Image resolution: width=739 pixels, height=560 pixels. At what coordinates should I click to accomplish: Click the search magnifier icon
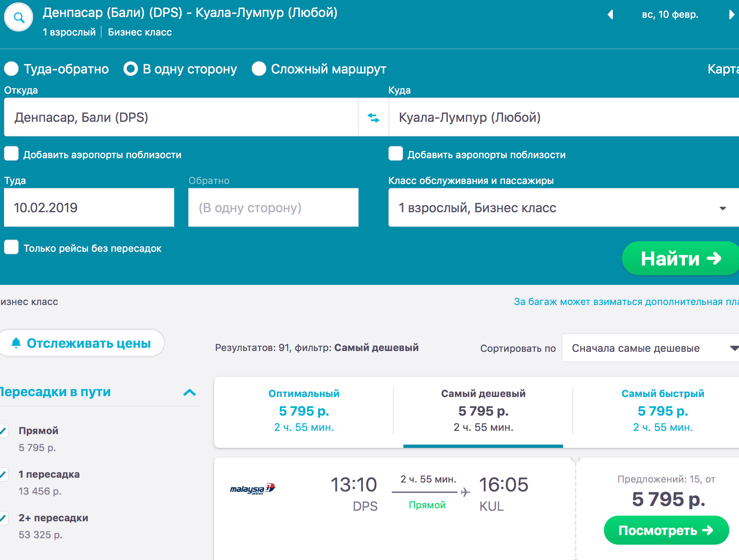19,17
